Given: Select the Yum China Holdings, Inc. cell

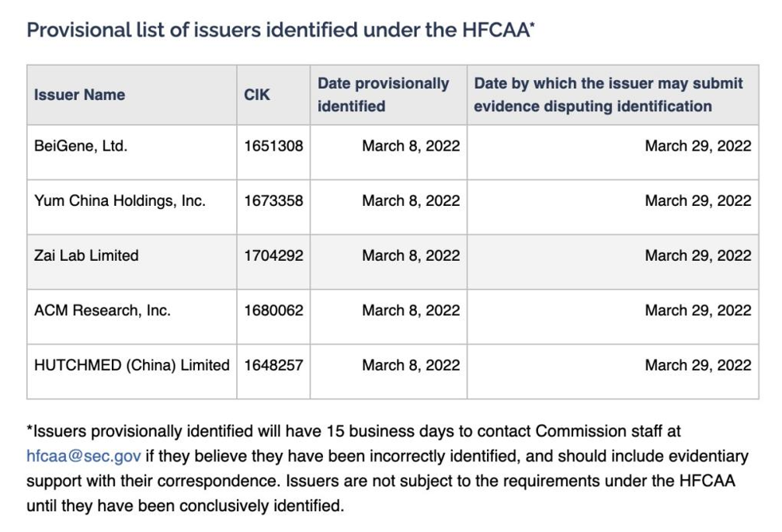Looking at the screenshot, I should click(x=120, y=200).
